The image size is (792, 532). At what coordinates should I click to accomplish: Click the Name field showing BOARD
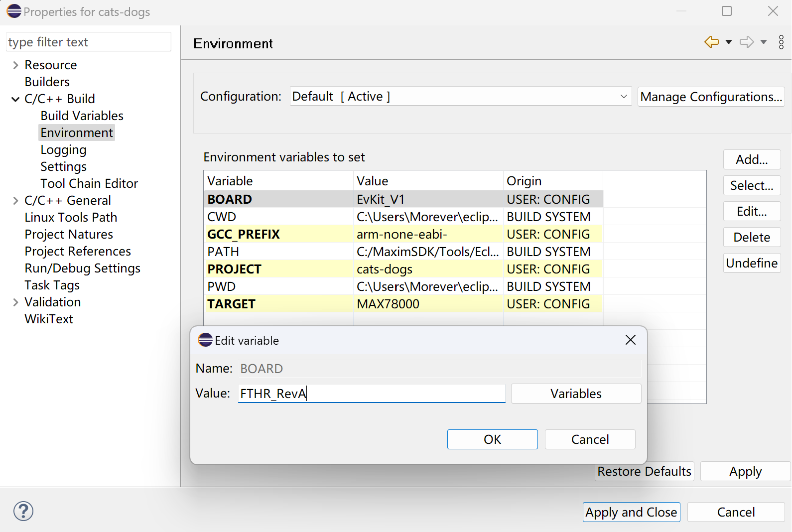[x=440, y=369]
